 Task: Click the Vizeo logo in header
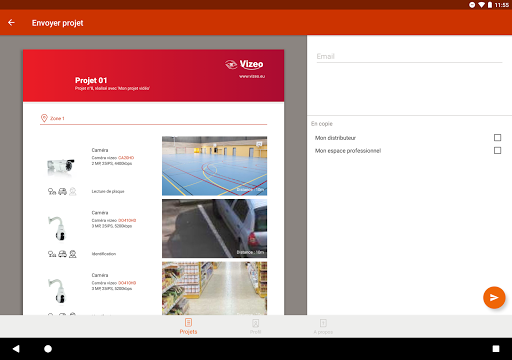pyautogui.click(x=244, y=64)
